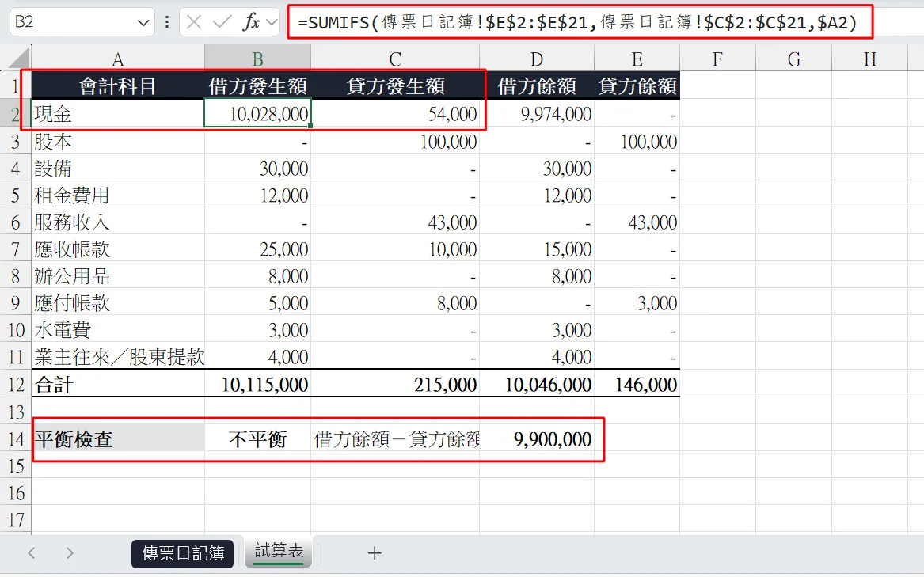Select column E header
This screenshot has width=924, height=577.
[637, 59]
